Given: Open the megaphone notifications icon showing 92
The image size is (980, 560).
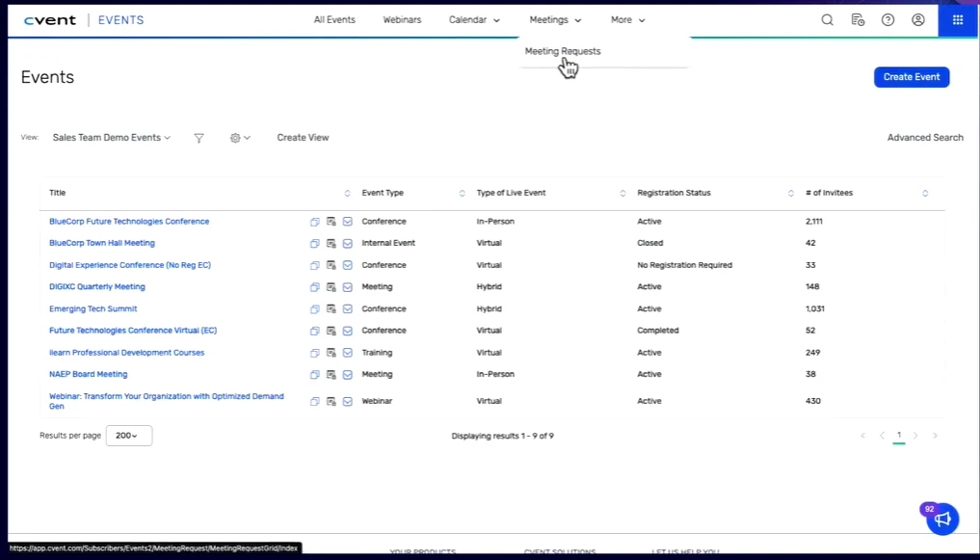Looking at the screenshot, I should coord(941,518).
